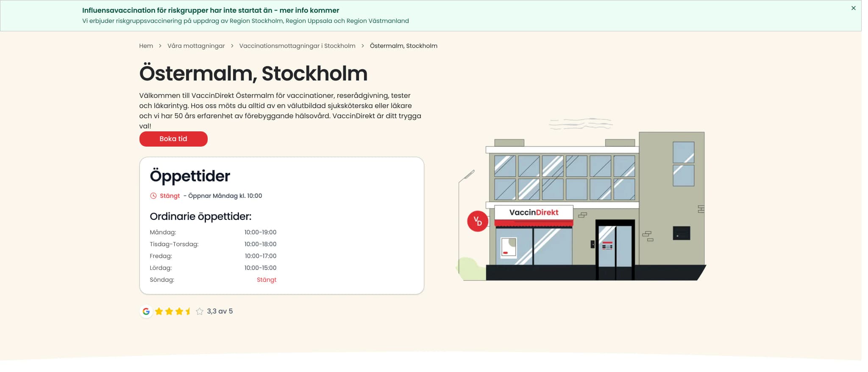Viewport: 868px width, 372px height.
Task: Click the Söndag Stängt value
Action: tap(267, 280)
